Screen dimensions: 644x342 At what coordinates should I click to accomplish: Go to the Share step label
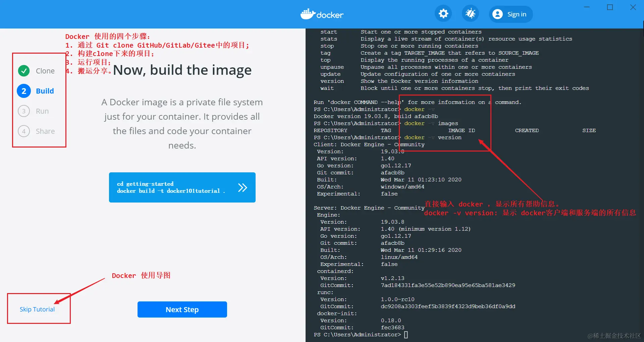(45, 131)
